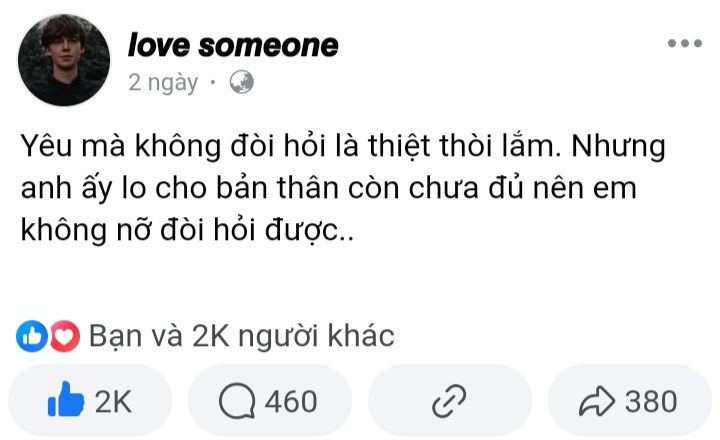Viewport: 720px width, 440px height.
Task: Toggle the blue thumbs-up Like button
Action: (66, 400)
